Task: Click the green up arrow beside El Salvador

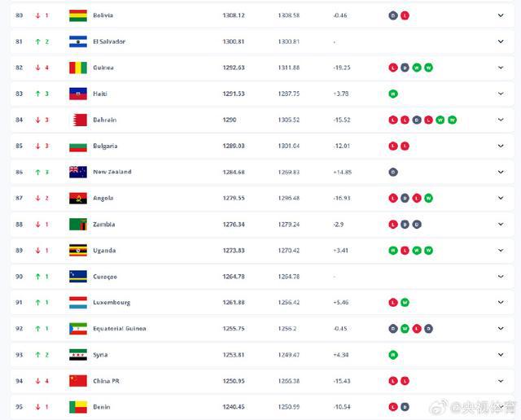Action: (38, 42)
